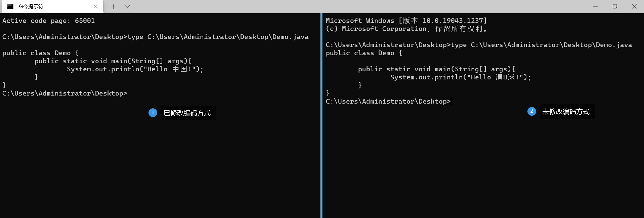Close the terminal window
The height and width of the screenshot is (218, 644).
coord(634,6)
